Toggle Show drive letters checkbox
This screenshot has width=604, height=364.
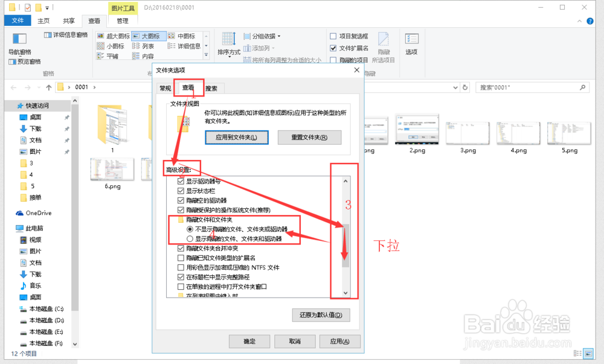point(181,181)
